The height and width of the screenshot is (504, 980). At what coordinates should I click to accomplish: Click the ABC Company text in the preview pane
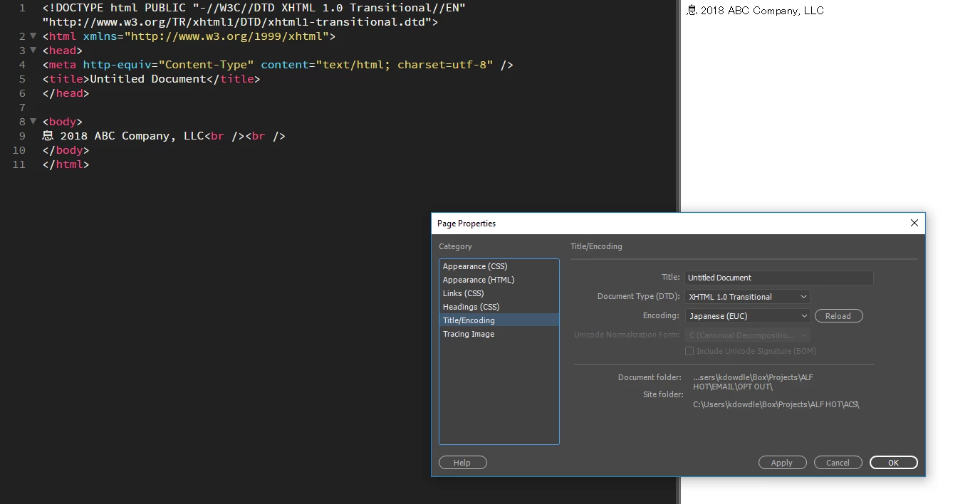(x=765, y=11)
